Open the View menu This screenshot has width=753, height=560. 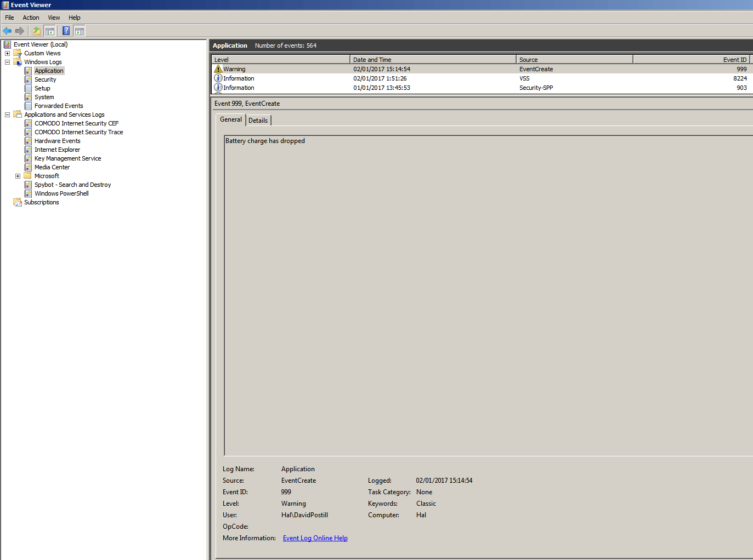(x=54, y=18)
